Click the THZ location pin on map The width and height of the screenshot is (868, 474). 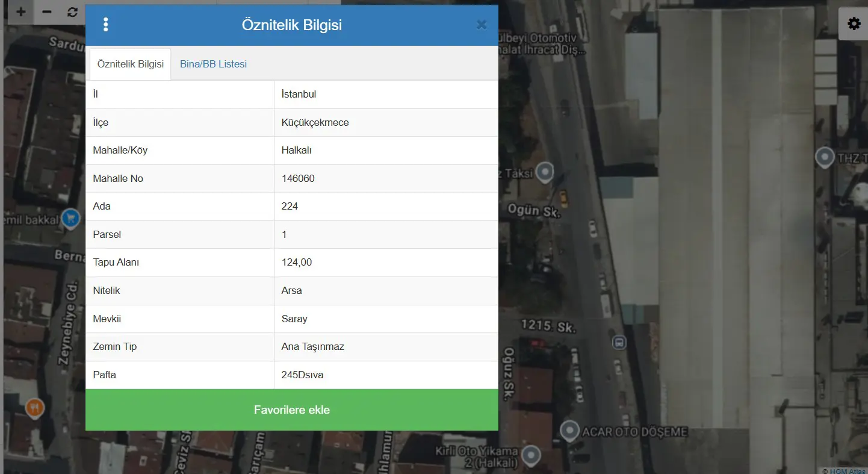[x=825, y=158]
